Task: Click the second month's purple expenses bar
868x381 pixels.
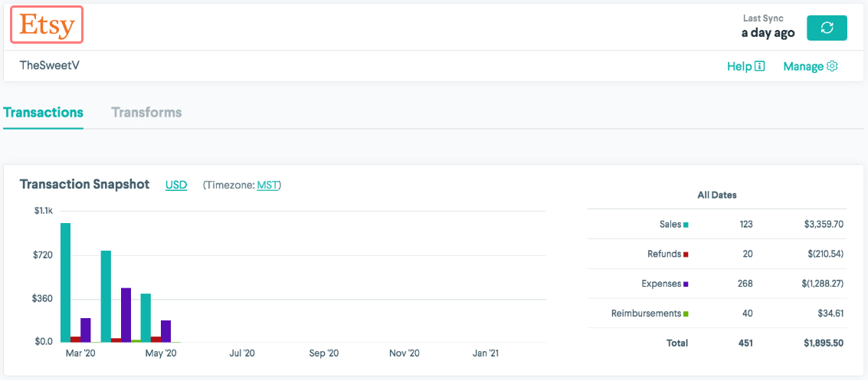Action: click(126, 314)
